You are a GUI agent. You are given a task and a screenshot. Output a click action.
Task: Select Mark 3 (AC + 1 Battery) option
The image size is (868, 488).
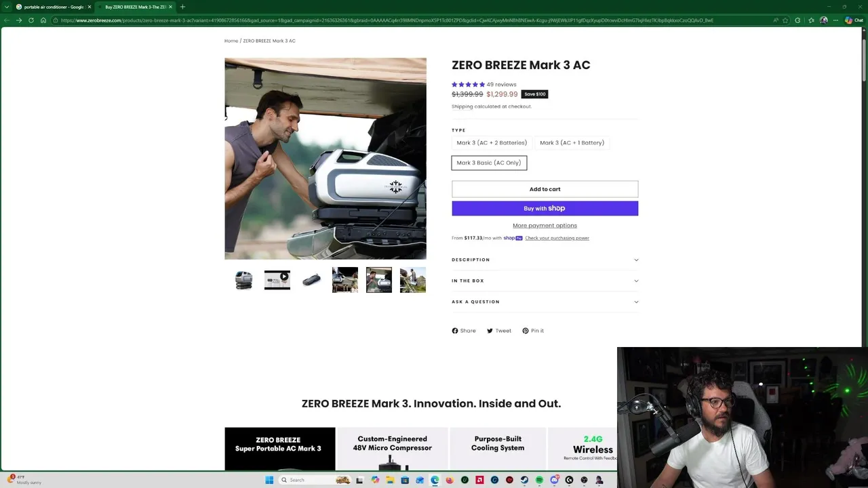[572, 143]
